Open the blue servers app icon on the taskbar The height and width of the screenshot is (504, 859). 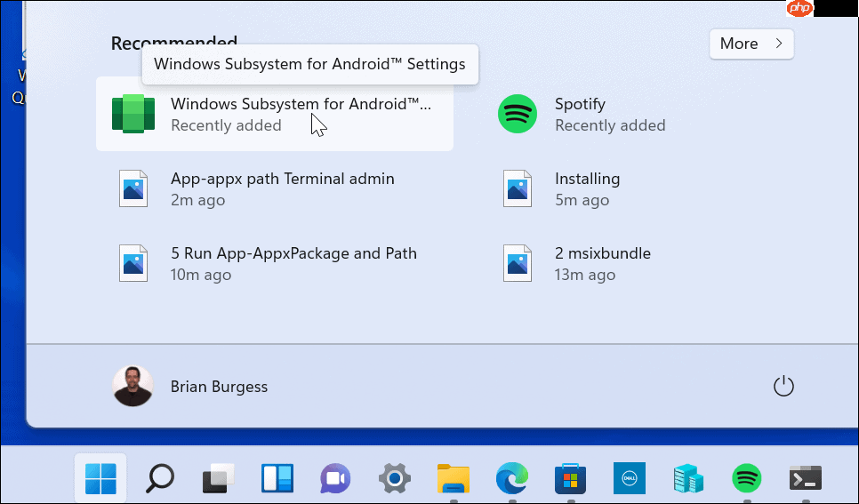688,478
